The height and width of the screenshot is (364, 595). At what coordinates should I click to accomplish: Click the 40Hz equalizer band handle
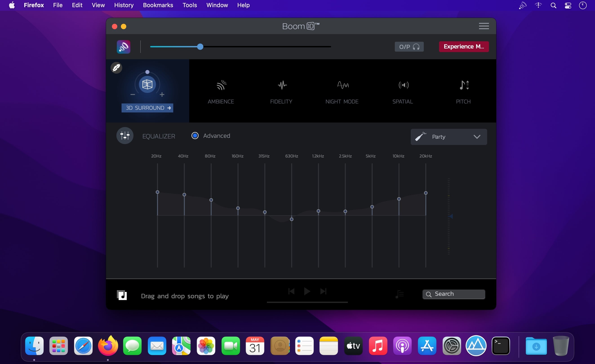[184, 194]
